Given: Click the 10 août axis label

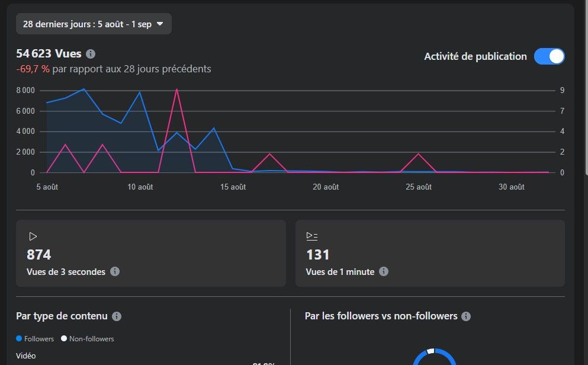Looking at the screenshot, I should tap(140, 187).
